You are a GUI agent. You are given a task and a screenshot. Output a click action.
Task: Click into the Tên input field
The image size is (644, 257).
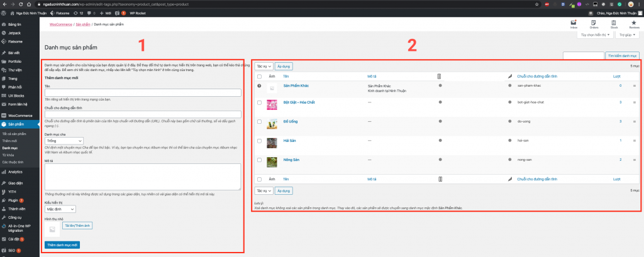click(x=143, y=93)
